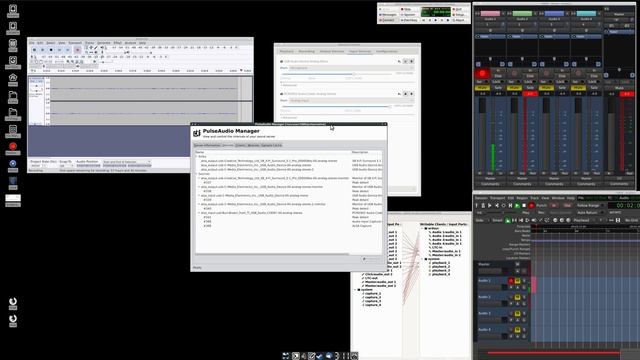Click Audacity Skip to End button
The image size is (640, 360).
pyautogui.click(x=68, y=50)
